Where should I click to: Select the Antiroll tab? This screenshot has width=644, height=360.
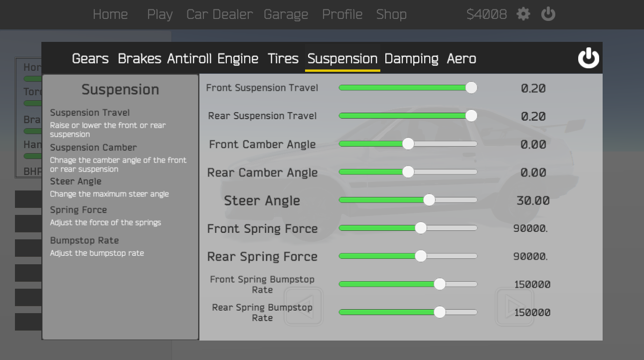[189, 59]
